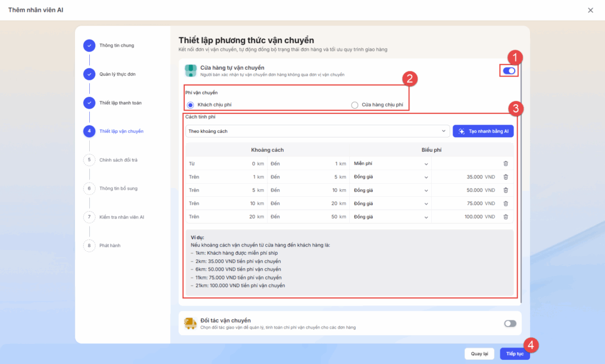This screenshot has height=364, width=605.
Task: Expand the Miễn phí fee type dropdown
Action: click(390, 164)
